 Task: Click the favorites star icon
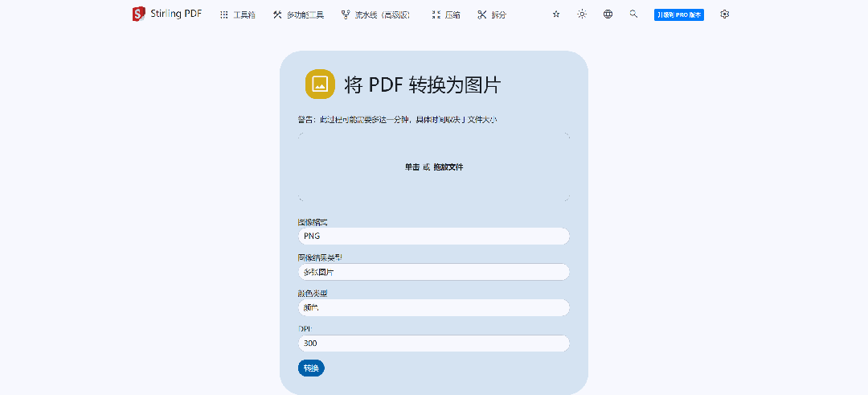tap(556, 14)
